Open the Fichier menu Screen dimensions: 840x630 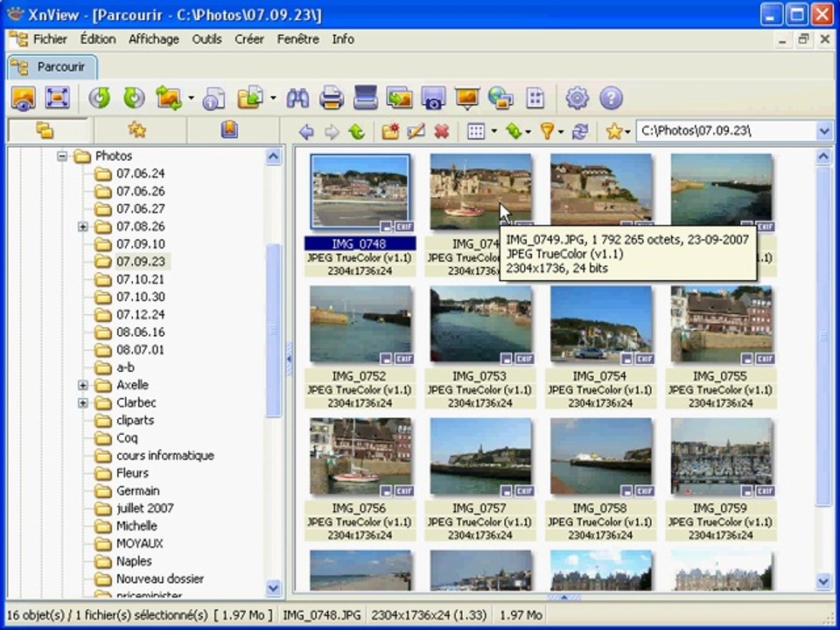[x=50, y=39]
